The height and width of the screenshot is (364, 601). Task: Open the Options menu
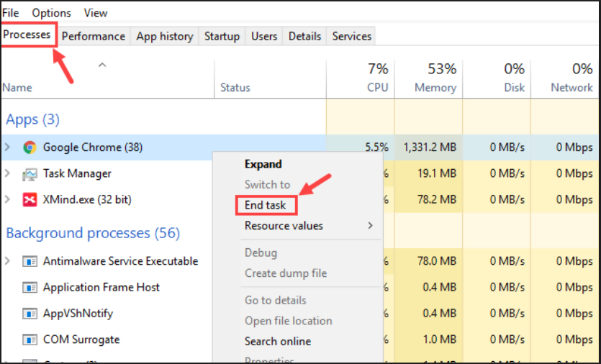[51, 13]
